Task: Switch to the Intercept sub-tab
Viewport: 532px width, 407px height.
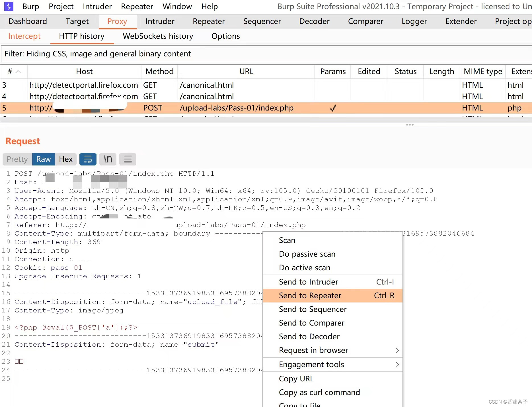Action: [x=24, y=36]
